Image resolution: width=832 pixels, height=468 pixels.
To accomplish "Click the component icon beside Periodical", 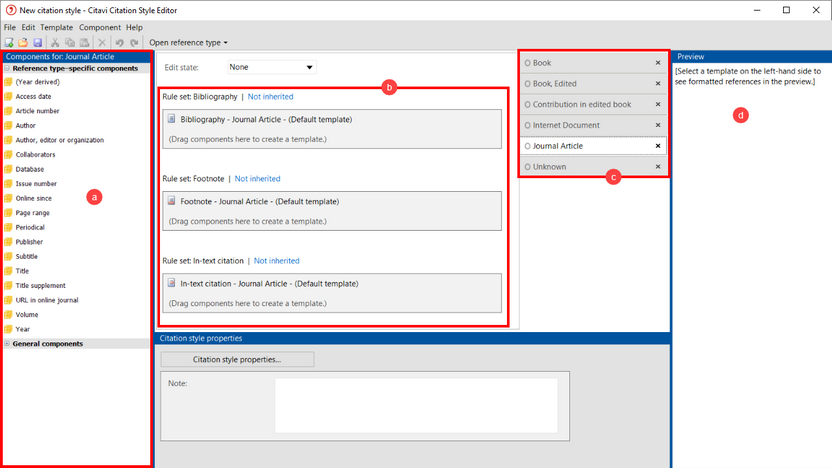I will (8, 227).
